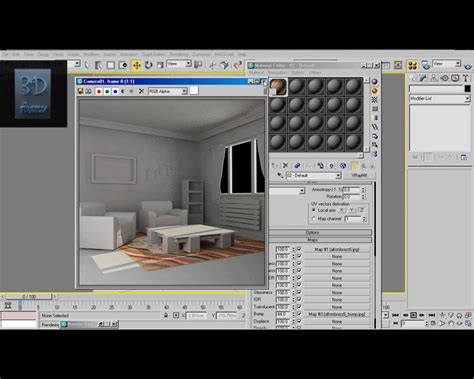This screenshot has width=474, height=379.
Task: Open the MAXScript menu
Action: point(224,54)
